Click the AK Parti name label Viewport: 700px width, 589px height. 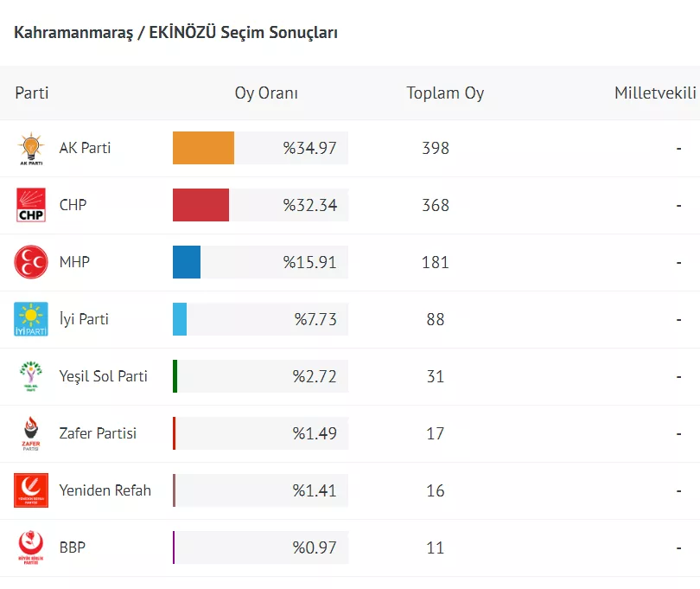click(x=85, y=148)
